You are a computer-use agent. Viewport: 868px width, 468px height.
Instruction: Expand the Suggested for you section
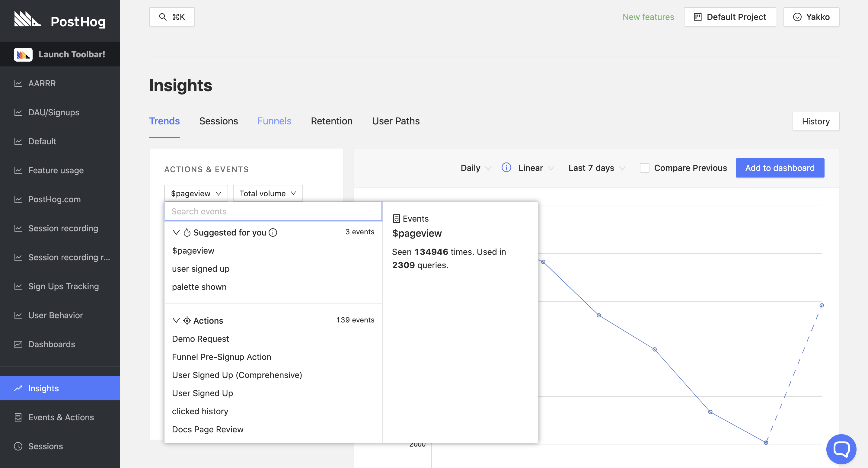pyautogui.click(x=176, y=232)
